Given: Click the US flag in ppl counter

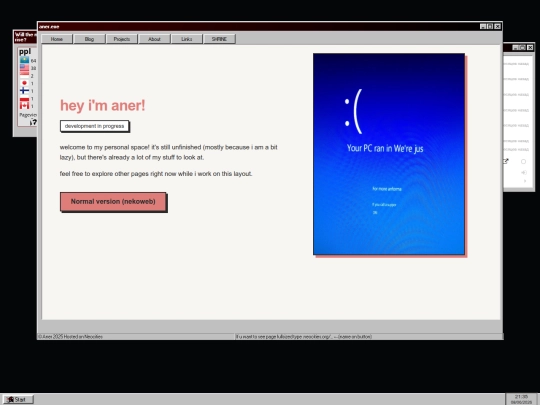Looking at the screenshot, I should [x=24, y=68].
